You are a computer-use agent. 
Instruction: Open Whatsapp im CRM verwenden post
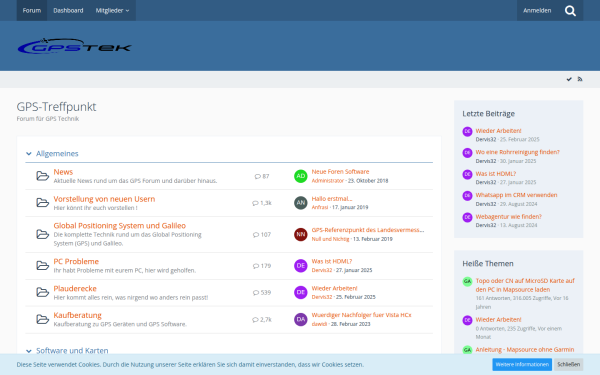(x=516, y=195)
